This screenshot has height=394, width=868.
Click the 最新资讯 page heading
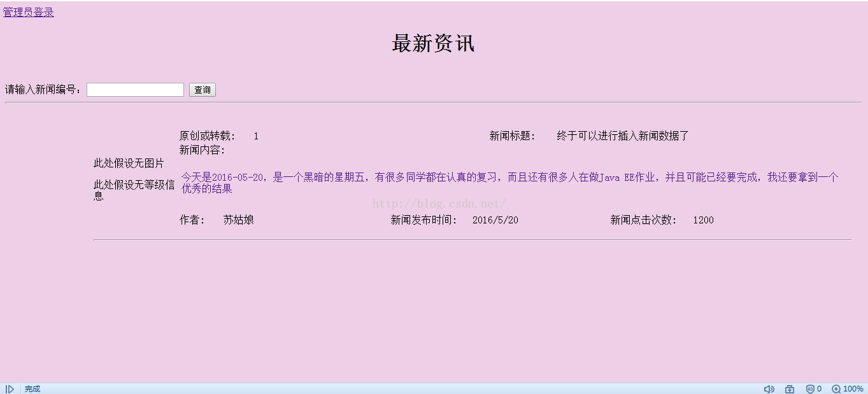click(433, 44)
